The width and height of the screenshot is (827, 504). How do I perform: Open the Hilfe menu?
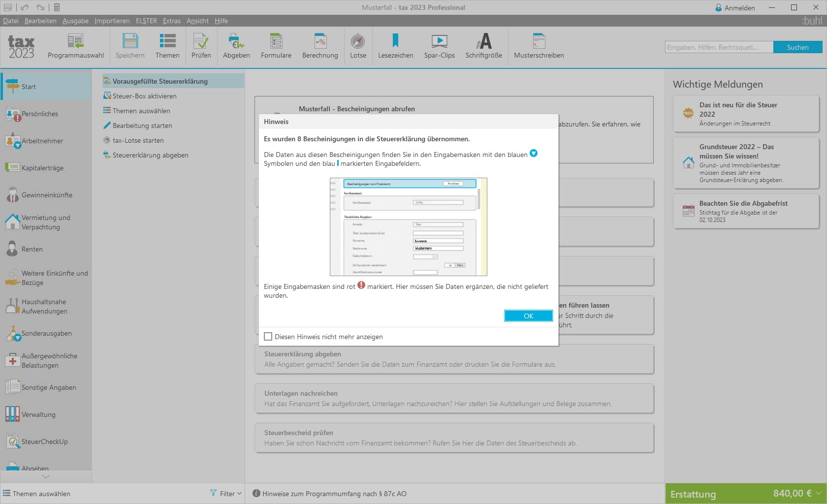(x=221, y=21)
